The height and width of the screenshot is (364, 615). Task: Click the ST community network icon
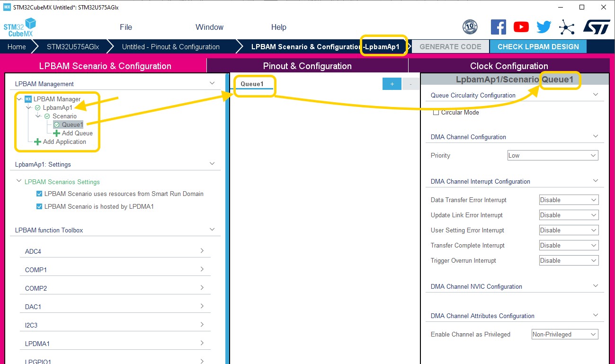tap(566, 27)
